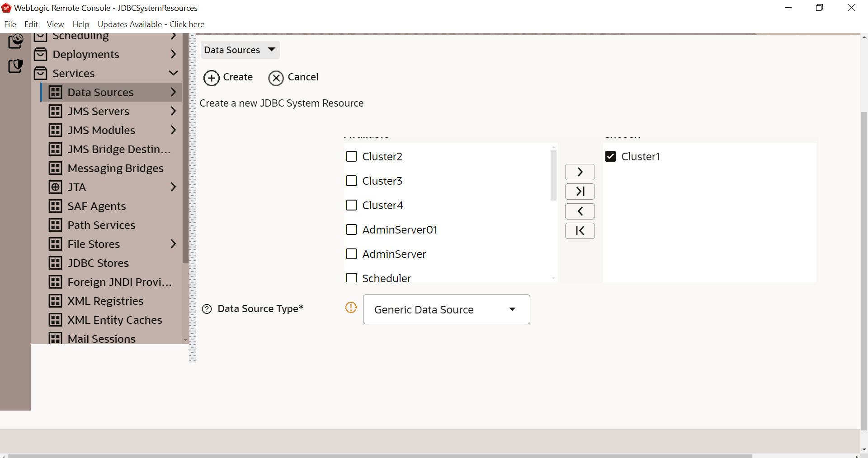
Task: Click the Data Source Type help icon
Action: (x=207, y=309)
